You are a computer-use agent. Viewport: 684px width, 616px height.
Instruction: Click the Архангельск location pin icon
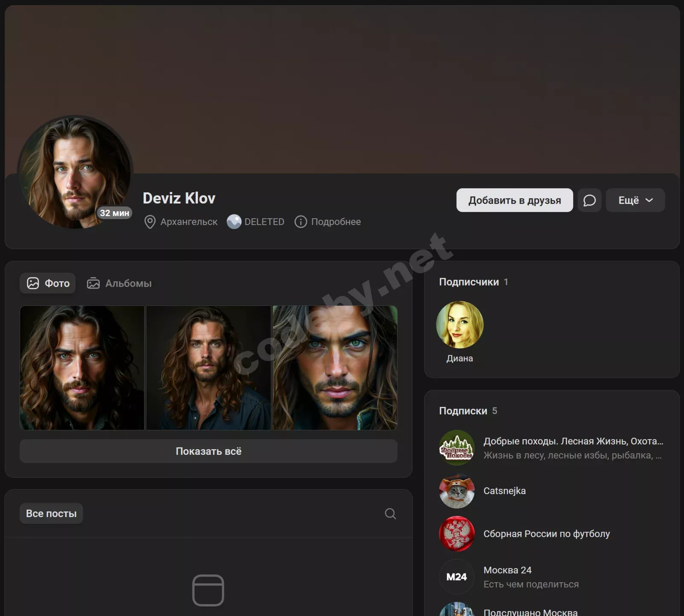150,222
